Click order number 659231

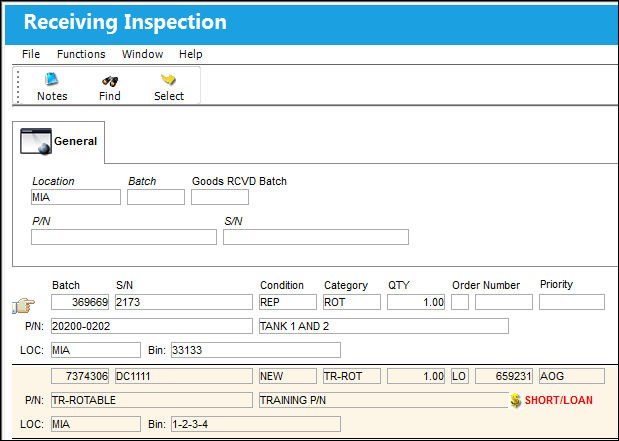tap(504, 376)
